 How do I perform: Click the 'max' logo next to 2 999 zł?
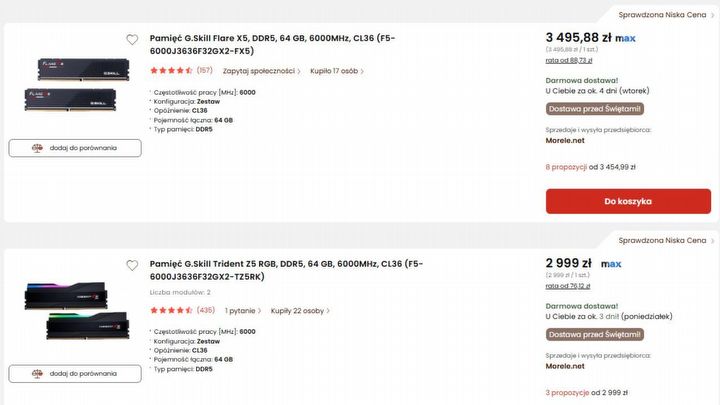click(611, 264)
